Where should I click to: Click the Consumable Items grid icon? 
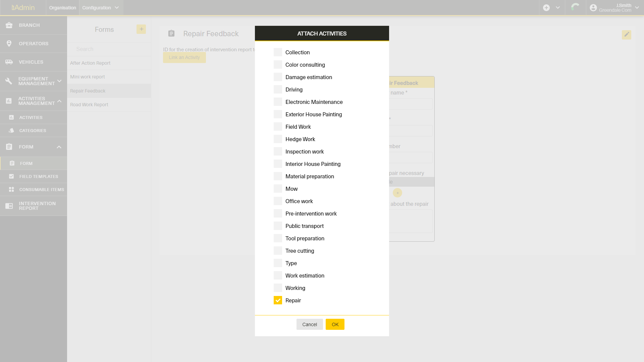click(x=11, y=189)
